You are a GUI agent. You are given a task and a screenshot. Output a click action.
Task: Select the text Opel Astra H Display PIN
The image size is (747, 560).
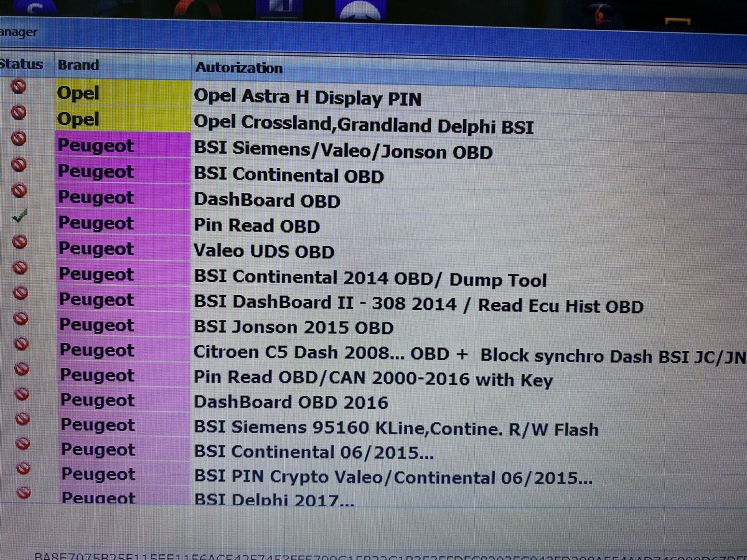tap(308, 96)
